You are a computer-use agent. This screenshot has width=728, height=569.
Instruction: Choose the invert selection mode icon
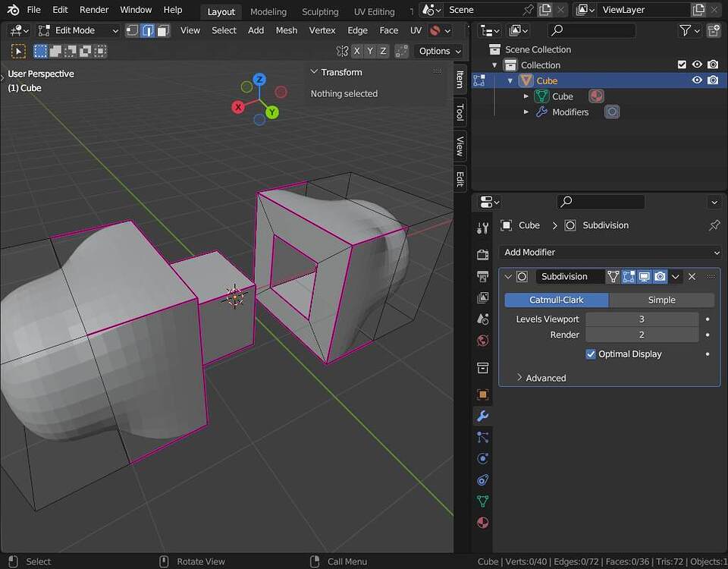pyautogui.click(x=85, y=51)
